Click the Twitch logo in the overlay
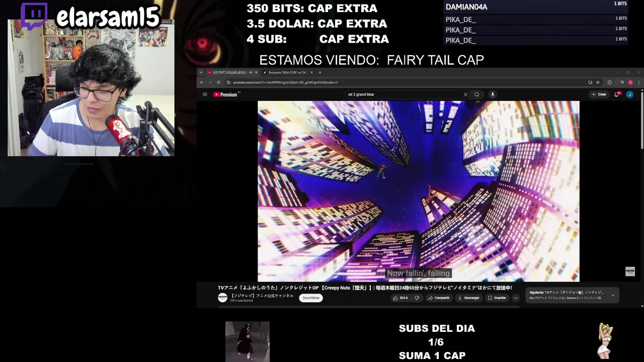The height and width of the screenshot is (362, 644). (x=34, y=16)
